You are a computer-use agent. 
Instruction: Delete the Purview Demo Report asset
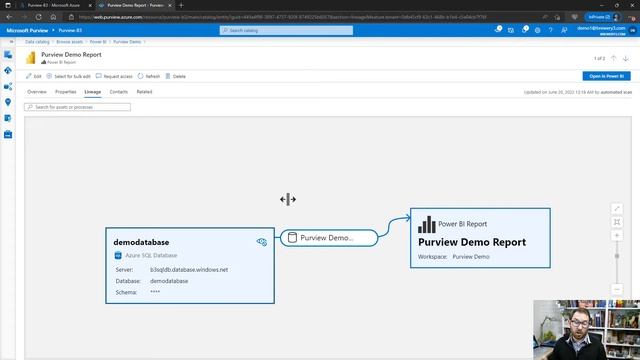point(176,76)
